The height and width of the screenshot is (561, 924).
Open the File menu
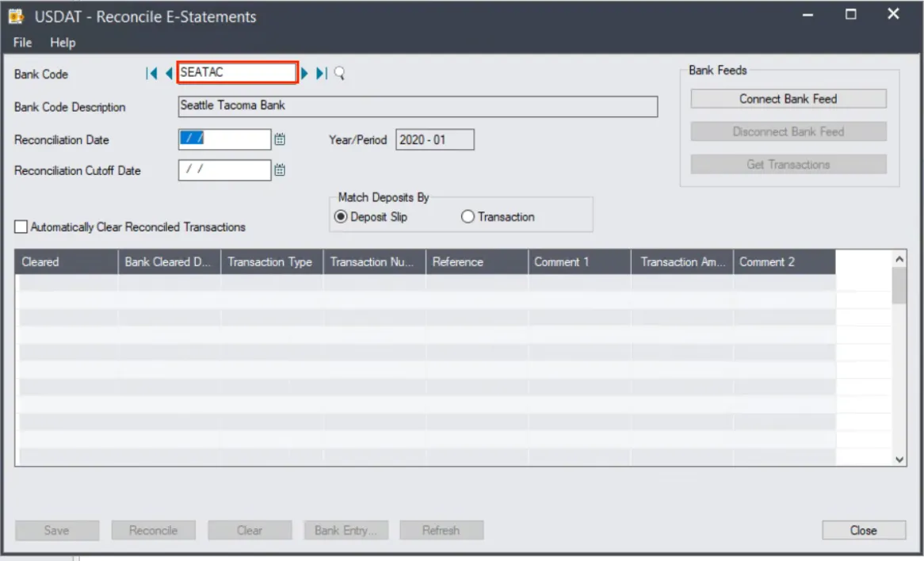(x=22, y=43)
